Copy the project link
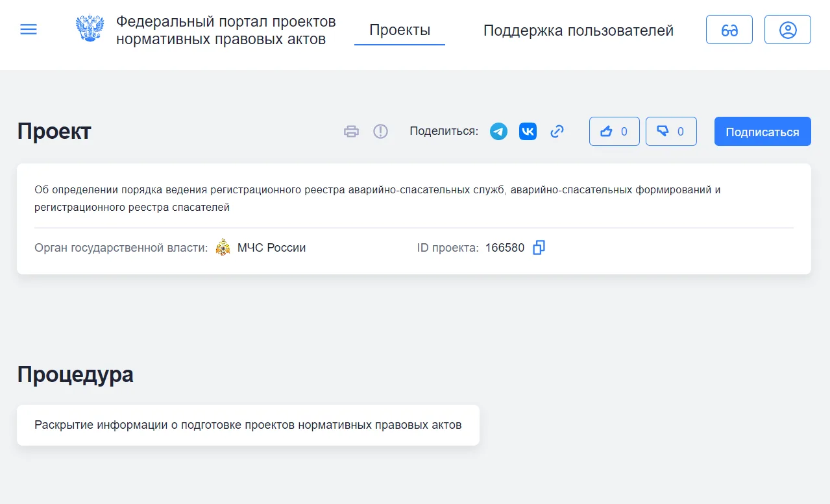Image resolution: width=830 pixels, height=504 pixels. (x=557, y=132)
